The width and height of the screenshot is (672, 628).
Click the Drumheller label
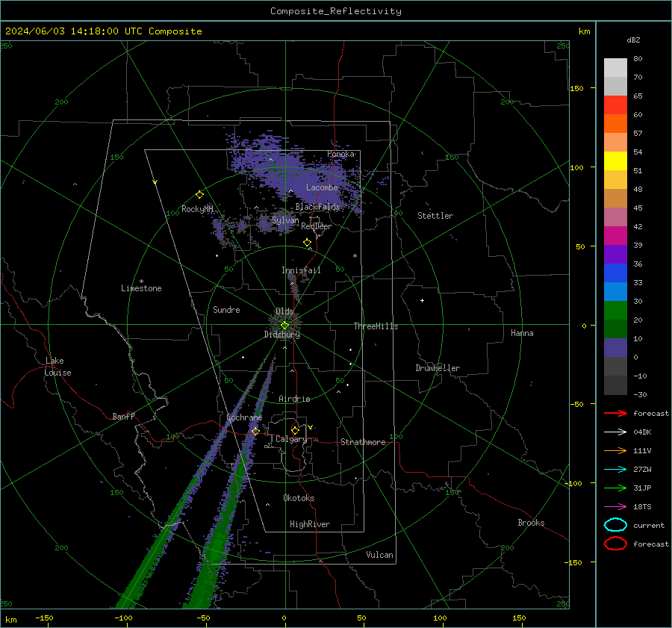(438, 368)
